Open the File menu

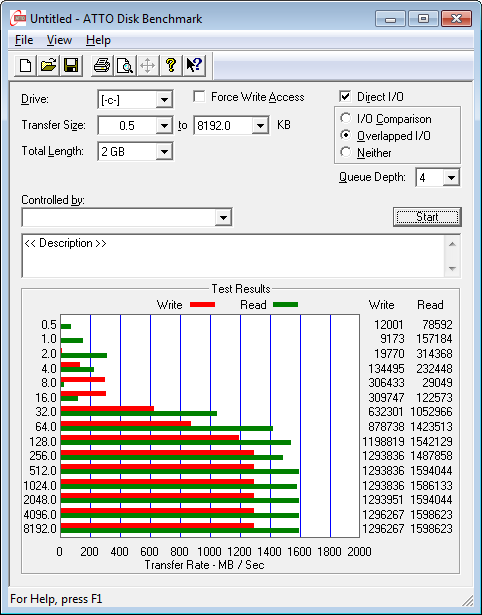pos(24,40)
